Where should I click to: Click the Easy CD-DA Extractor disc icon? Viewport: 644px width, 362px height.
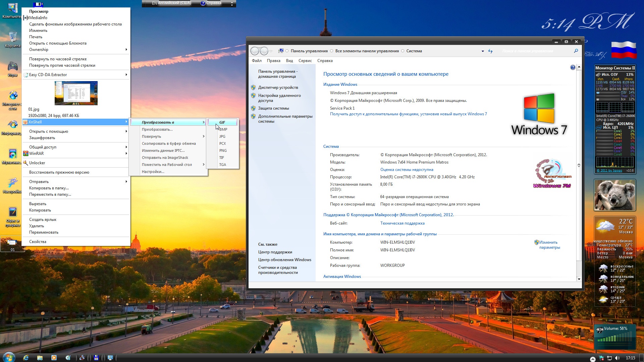(25, 75)
